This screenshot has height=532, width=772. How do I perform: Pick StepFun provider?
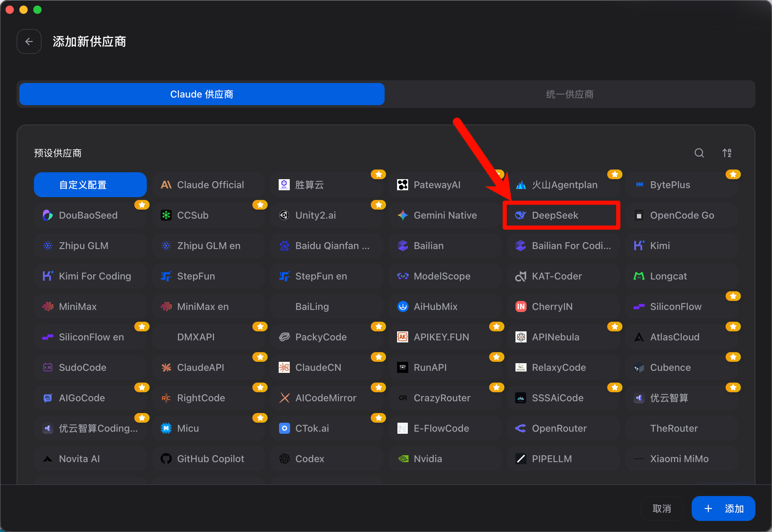(208, 276)
